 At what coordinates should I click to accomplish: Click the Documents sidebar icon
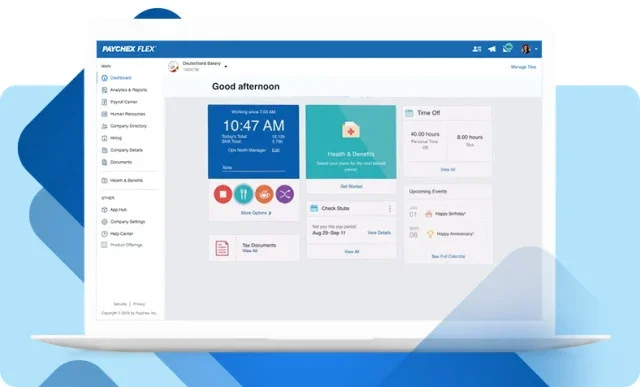pyautogui.click(x=104, y=162)
